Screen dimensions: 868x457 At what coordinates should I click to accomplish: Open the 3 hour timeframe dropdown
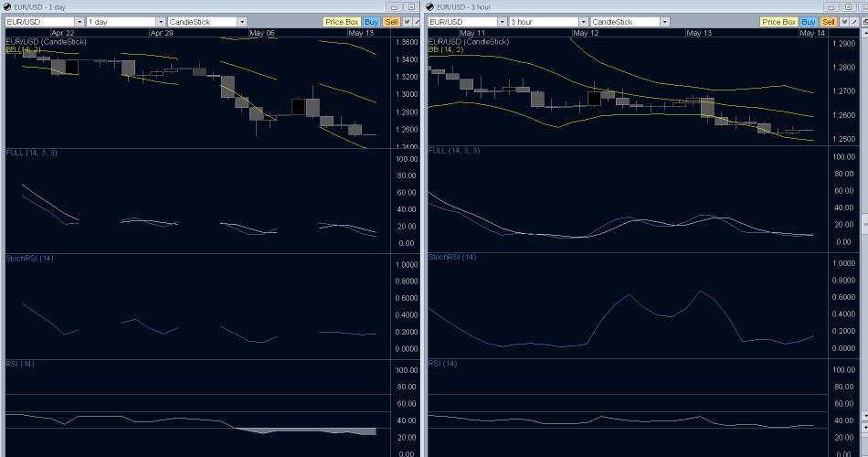tap(583, 22)
